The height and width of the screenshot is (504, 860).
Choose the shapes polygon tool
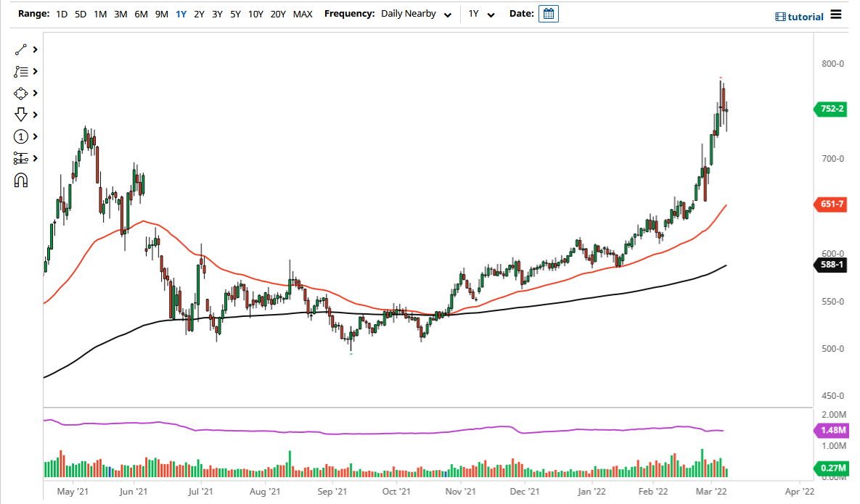[x=20, y=94]
